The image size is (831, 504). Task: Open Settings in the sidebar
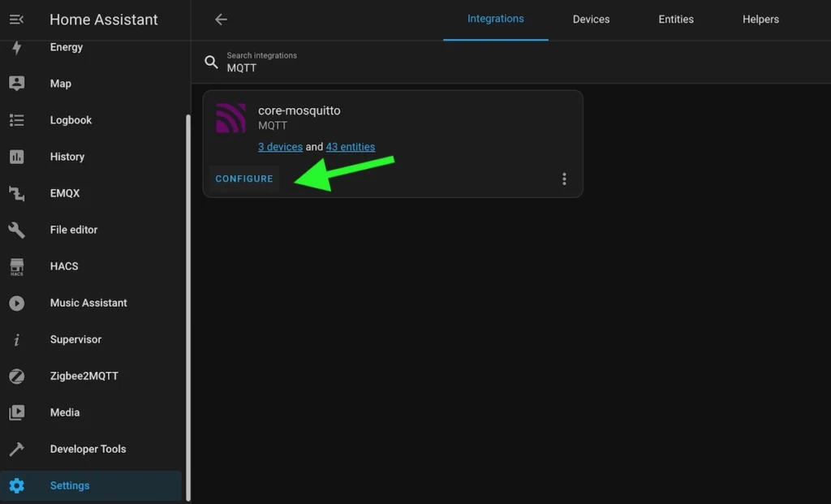coord(91,485)
